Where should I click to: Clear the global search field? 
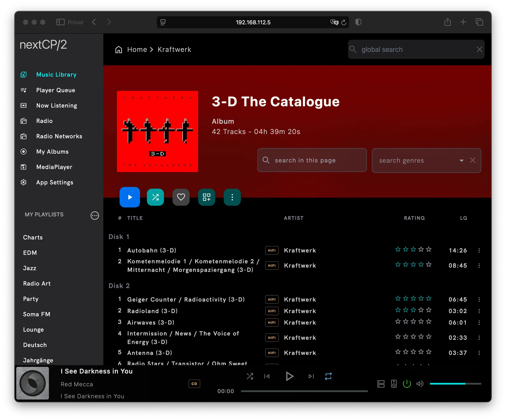479,49
